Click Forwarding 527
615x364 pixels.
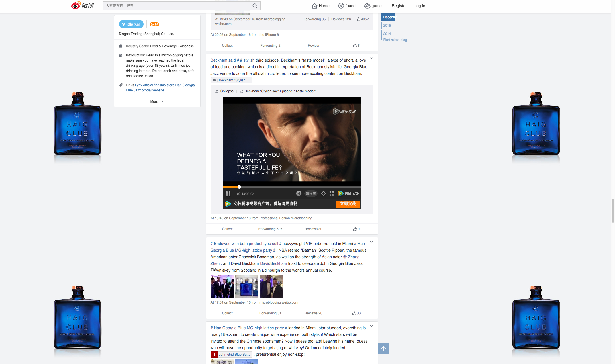270,229
